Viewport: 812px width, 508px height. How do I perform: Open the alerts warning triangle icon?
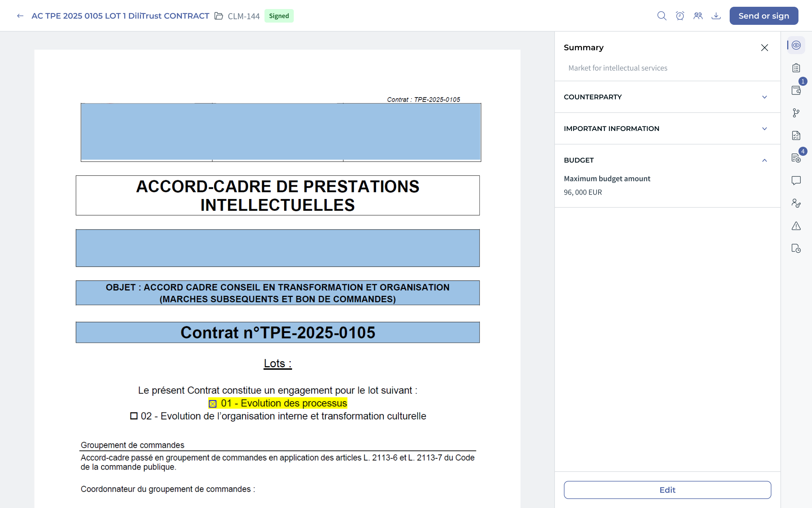[796, 226]
